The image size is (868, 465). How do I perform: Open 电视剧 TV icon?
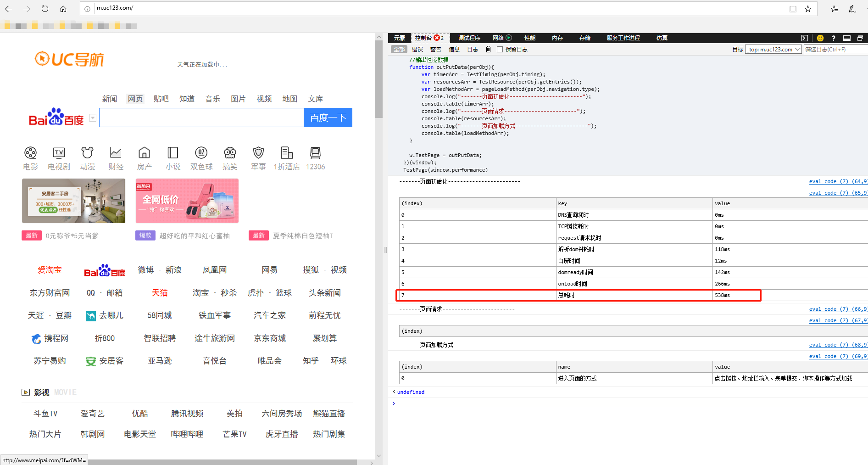click(59, 153)
